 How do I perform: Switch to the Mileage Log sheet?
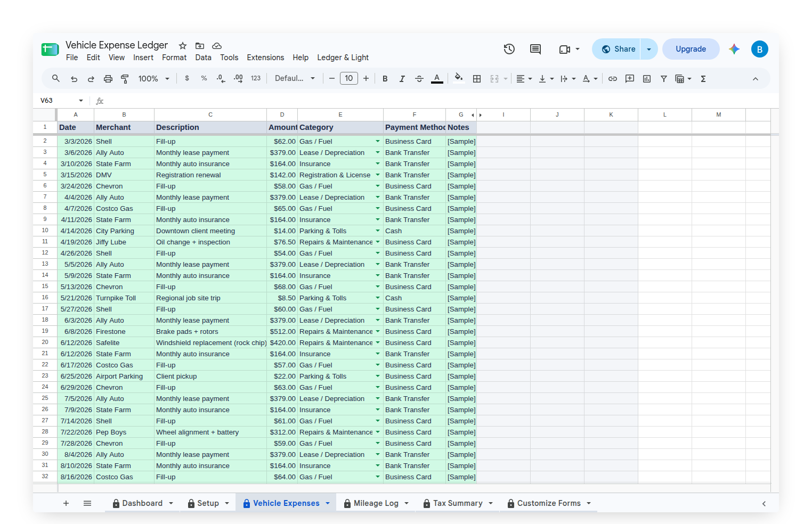[x=376, y=503]
